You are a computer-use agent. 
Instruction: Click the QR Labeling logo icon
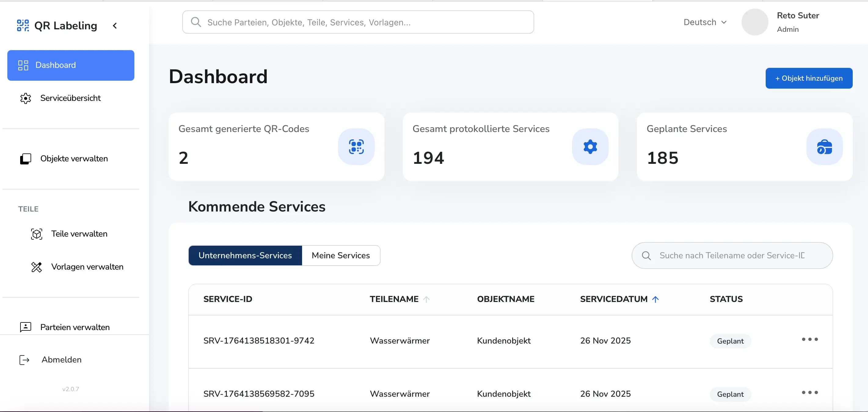pyautogui.click(x=23, y=26)
